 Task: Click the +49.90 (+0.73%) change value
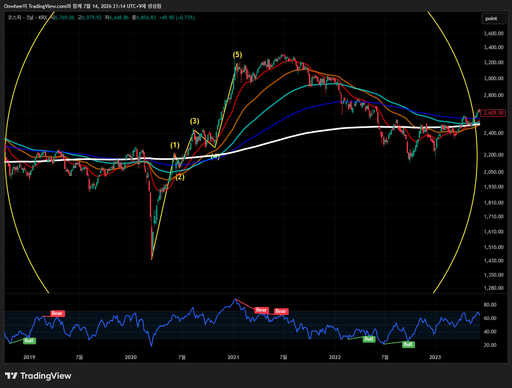177,17
